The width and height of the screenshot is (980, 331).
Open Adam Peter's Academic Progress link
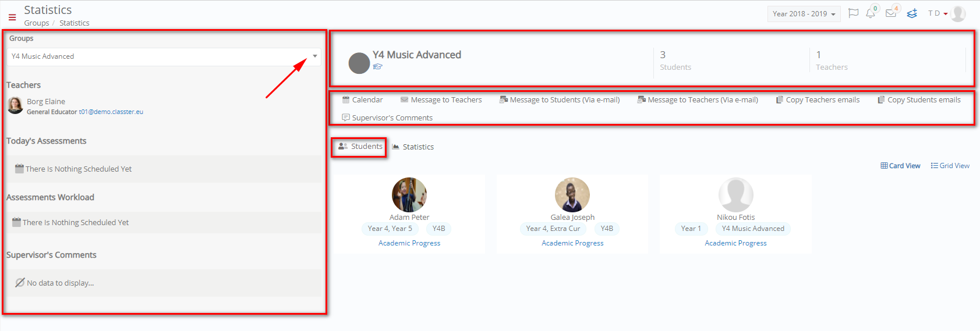pos(409,243)
